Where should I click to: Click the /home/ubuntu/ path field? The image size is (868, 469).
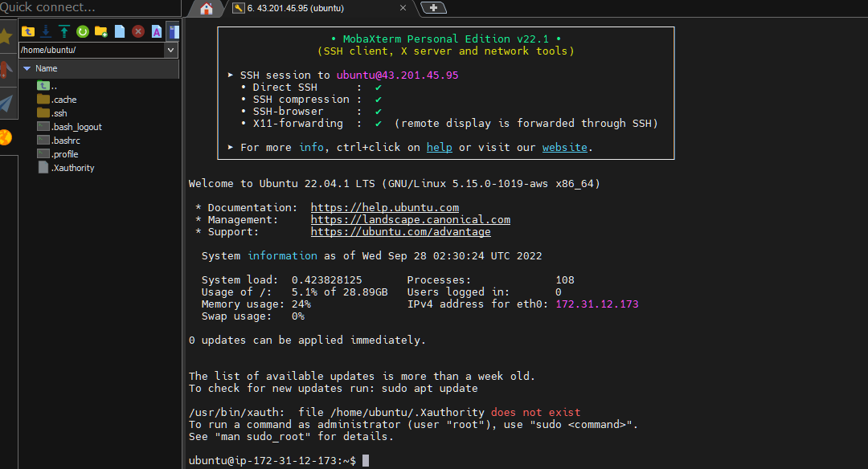[x=92, y=50]
